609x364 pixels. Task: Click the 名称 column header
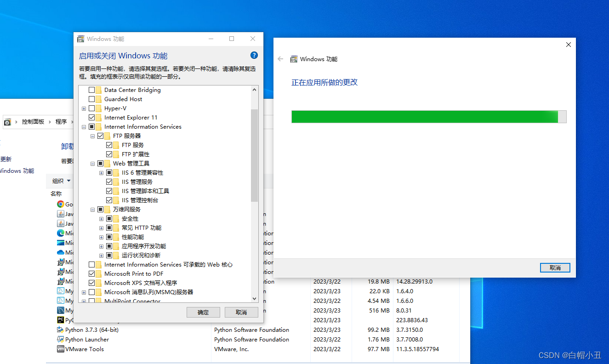[56, 194]
